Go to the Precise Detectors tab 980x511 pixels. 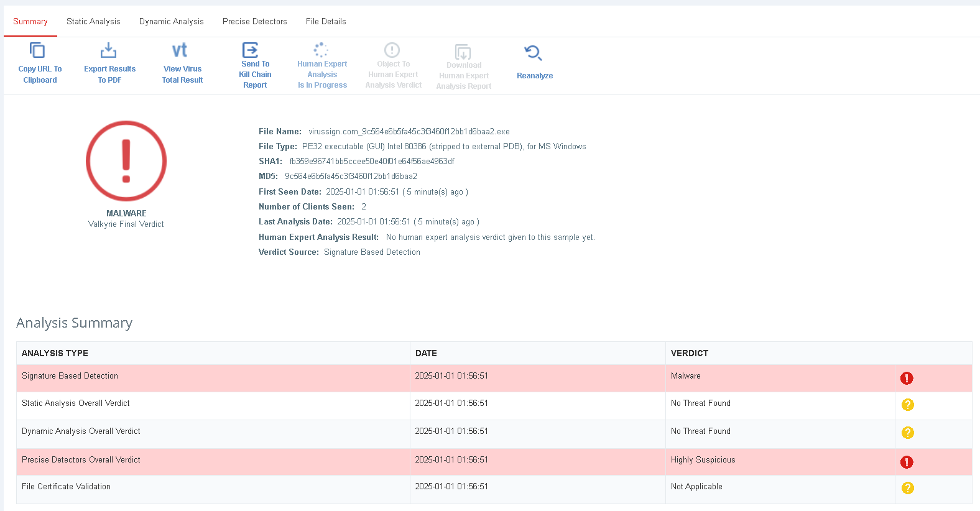pyautogui.click(x=254, y=21)
